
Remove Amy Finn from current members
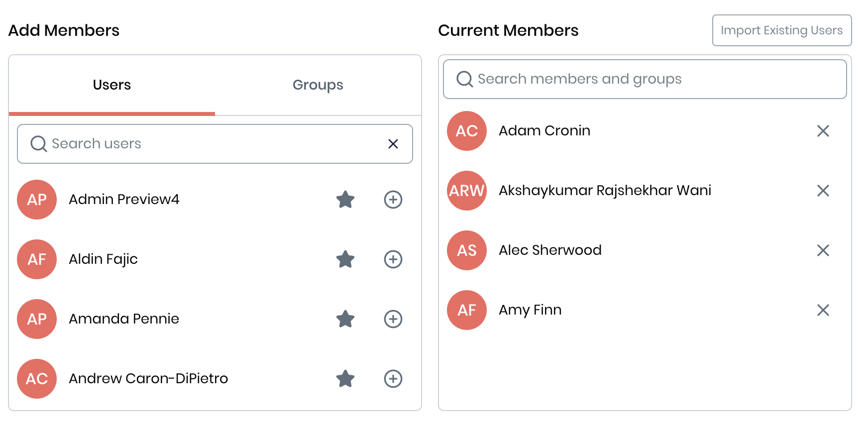click(823, 310)
